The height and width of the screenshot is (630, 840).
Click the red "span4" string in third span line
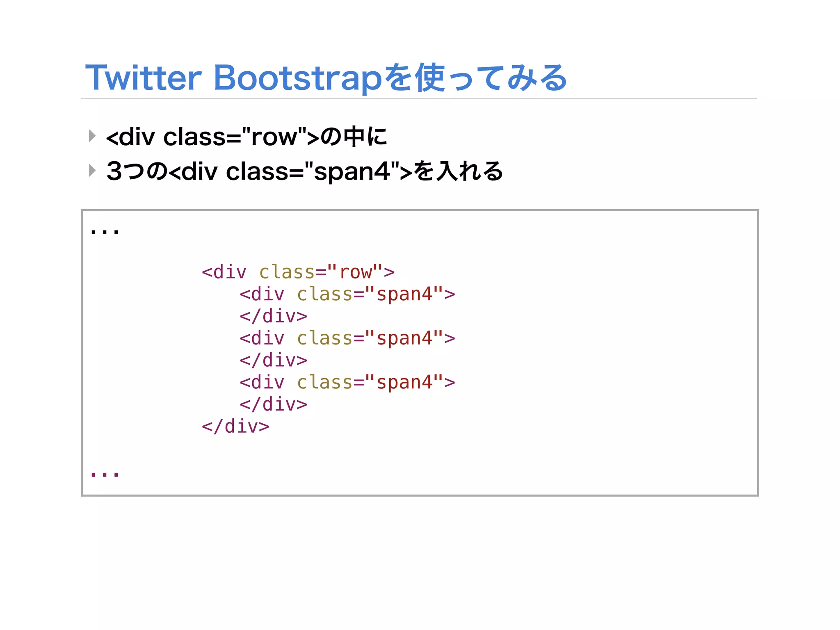[x=404, y=382]
